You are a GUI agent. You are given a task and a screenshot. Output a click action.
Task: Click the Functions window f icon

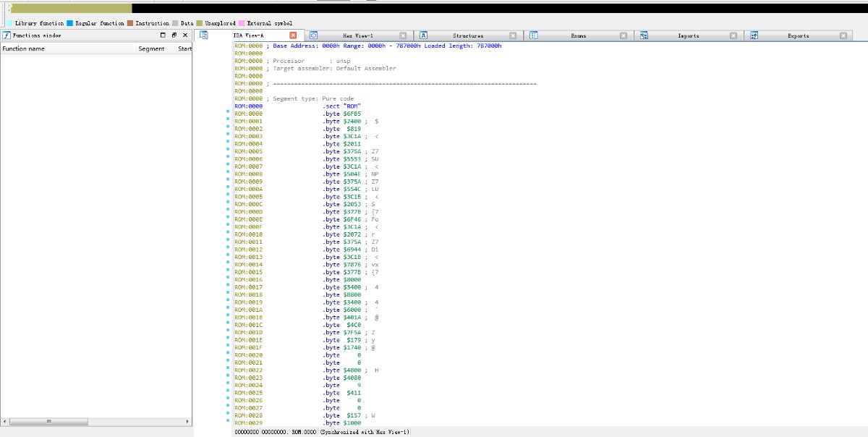(7, 35)
